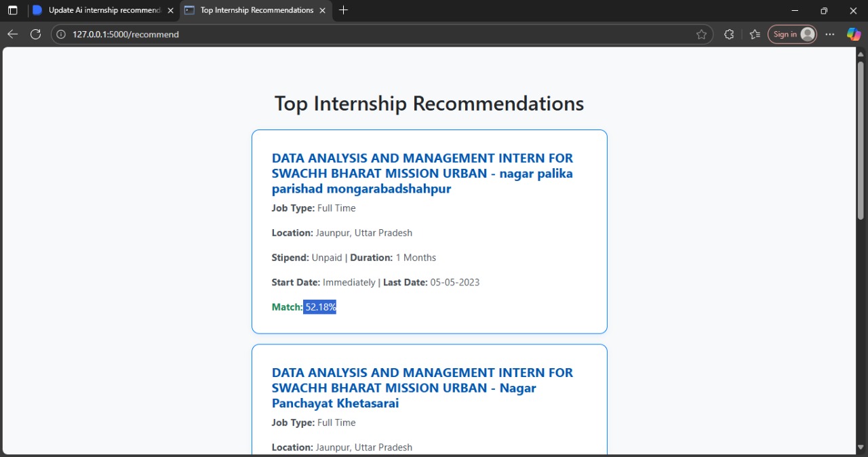Image resolution: width=868 pixels, height=457 pixels.
Task: Click the highlighted 52.18% match value
Action: (x=320, y=307)
